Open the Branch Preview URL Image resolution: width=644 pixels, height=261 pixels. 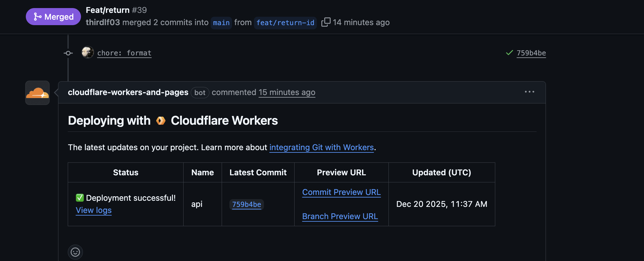tap(340, 217)
